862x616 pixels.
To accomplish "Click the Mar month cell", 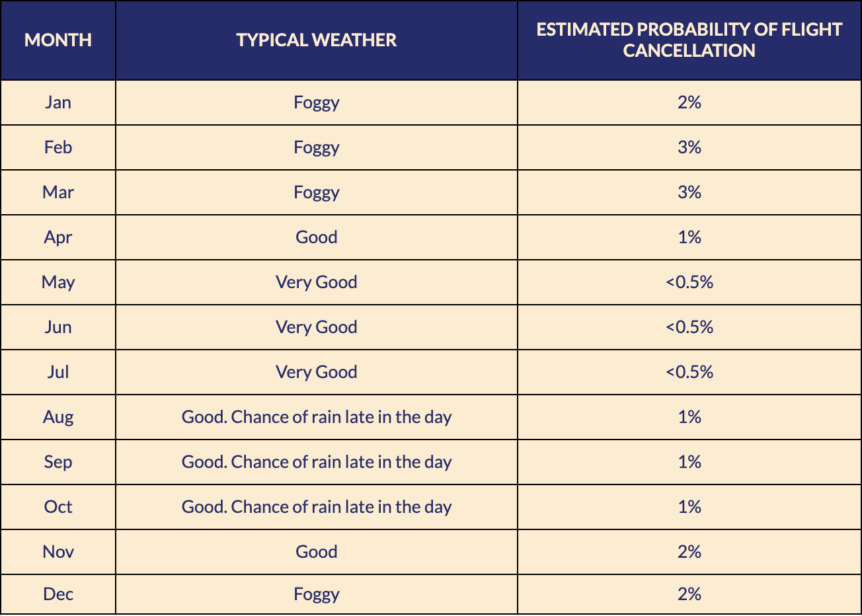I will (58, 192).
